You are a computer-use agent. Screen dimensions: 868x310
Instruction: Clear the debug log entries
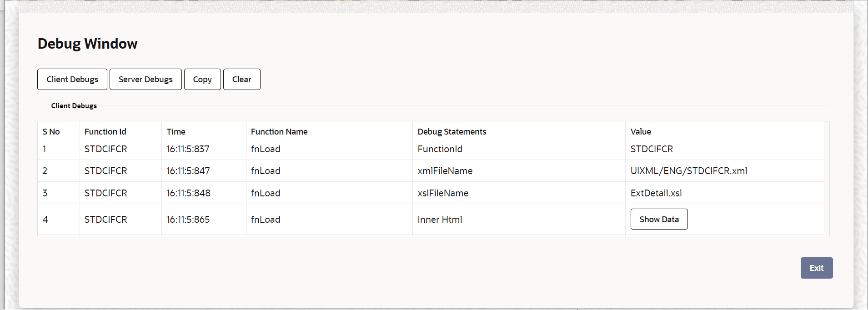click(241, 80)
